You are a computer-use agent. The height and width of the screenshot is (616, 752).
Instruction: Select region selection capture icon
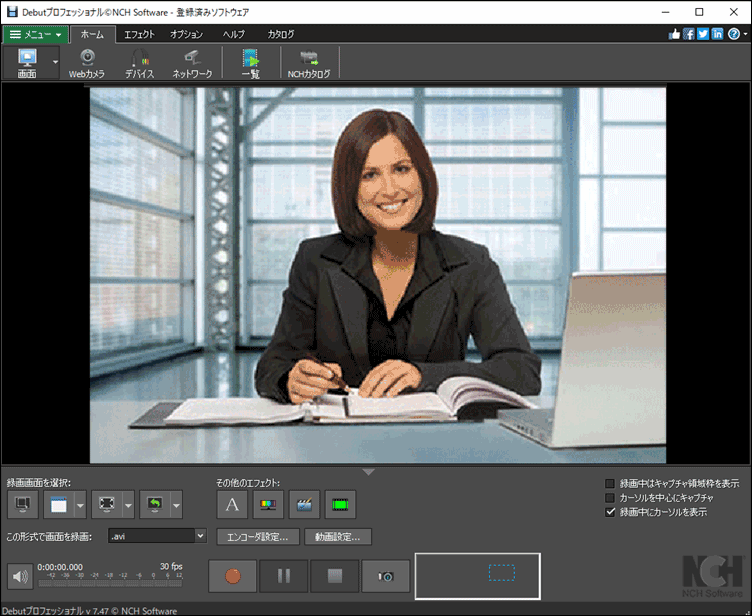click(106, 504)
